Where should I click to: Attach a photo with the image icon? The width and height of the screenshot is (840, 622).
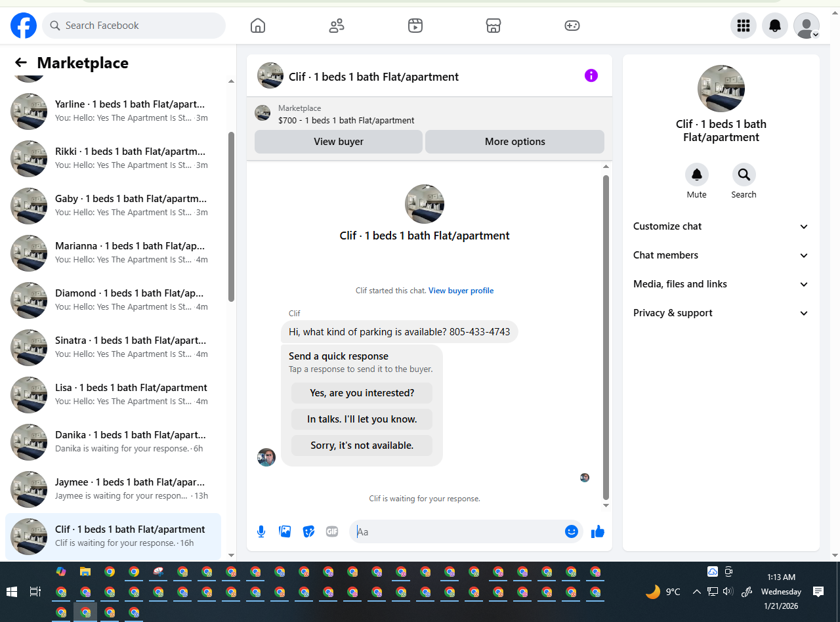pos(285,531)
